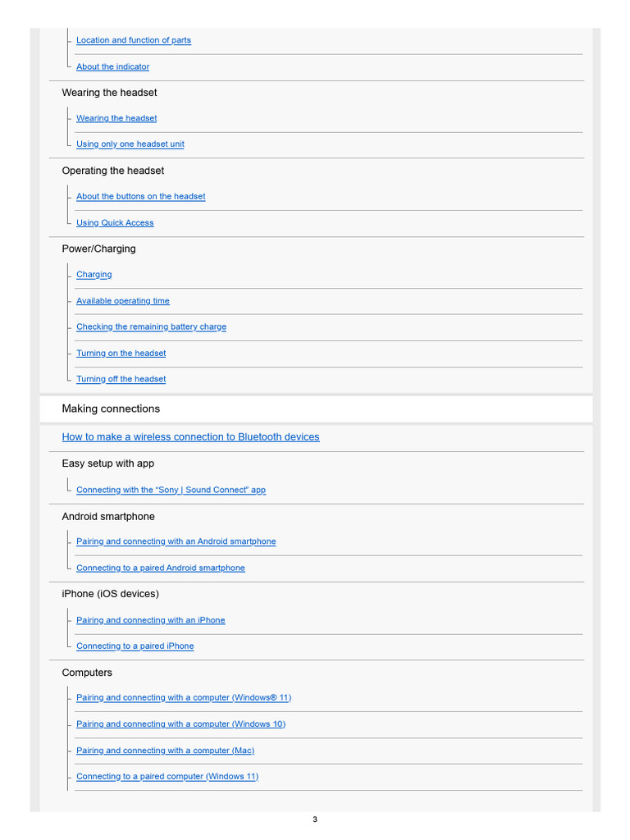Open the Windows 11 pairing and connecting link
This screenshot has height=840, width=630.
184,697
